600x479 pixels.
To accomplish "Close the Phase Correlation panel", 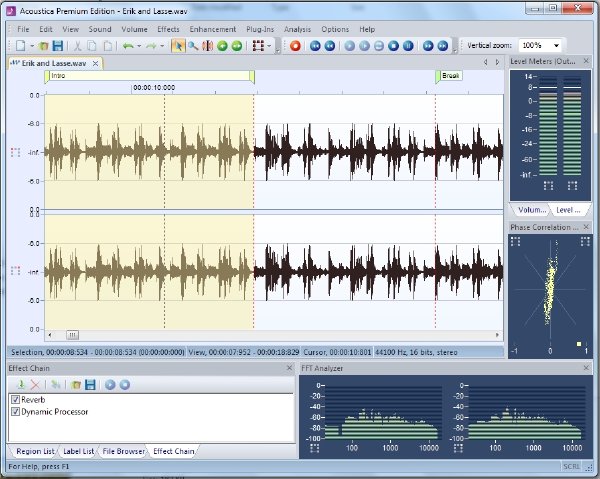I will (x=586, y=227).
